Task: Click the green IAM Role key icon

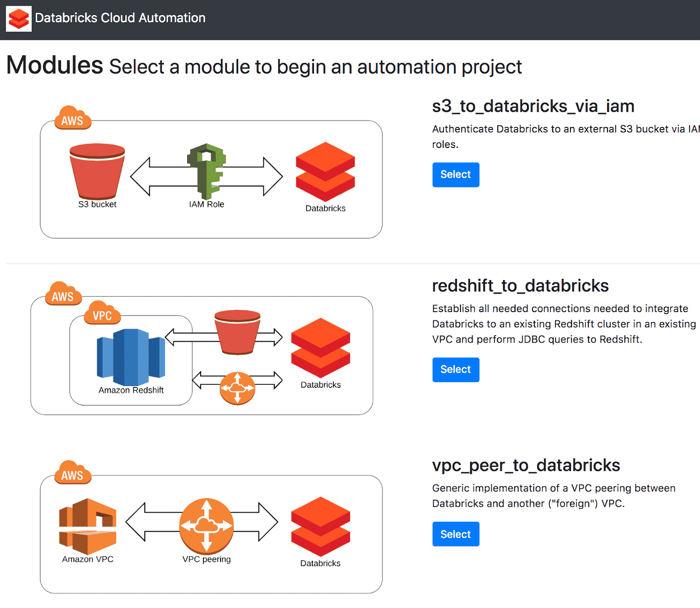Action: pyautogui.click(x=207, y=171)
